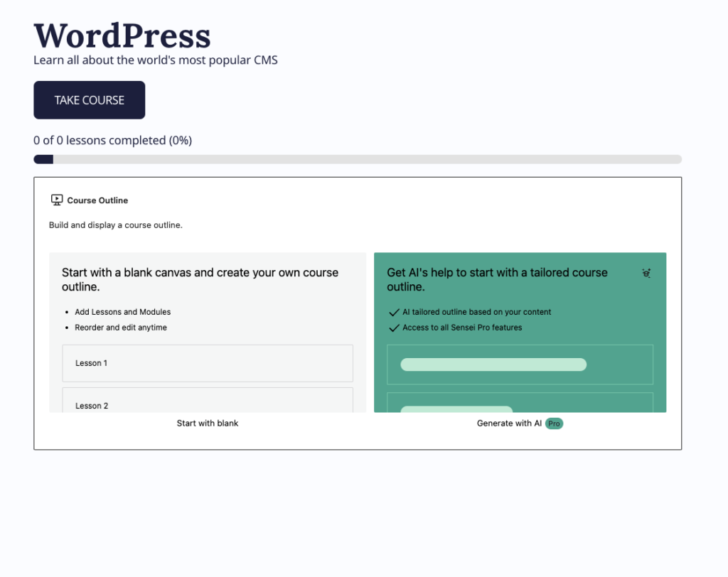Click the AI tailored course outline heading
Viewport: 728px width, 577px height.
tap(497, 279)
